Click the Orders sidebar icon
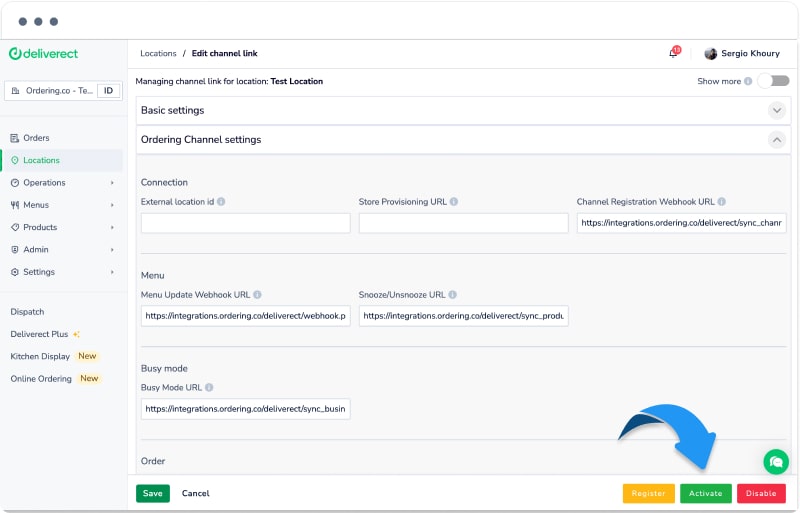Viewport: 800px width, 513px height. tap(15, 138)
